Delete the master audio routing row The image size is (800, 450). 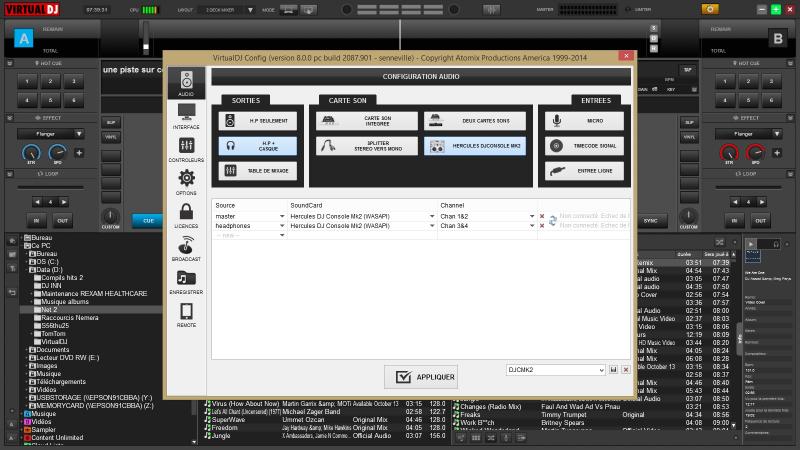542,216
